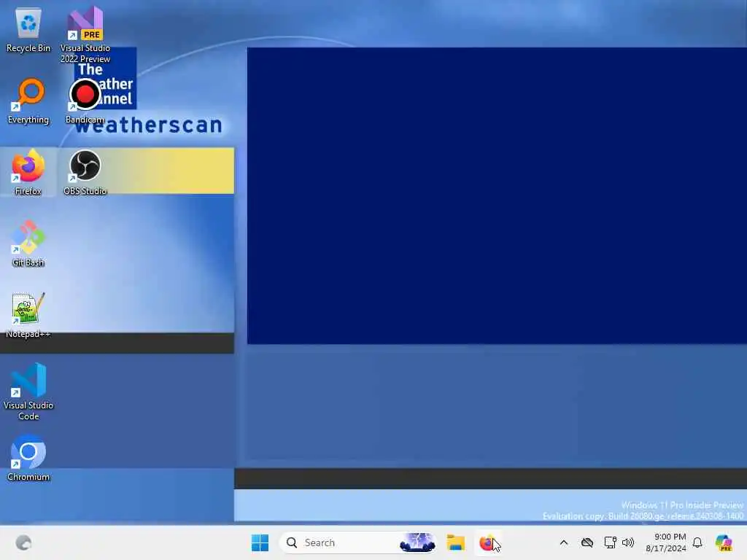Open the network status tray icon
This screenshot has width=747, height=560.
pyautogui.click(x=611, y=542)
